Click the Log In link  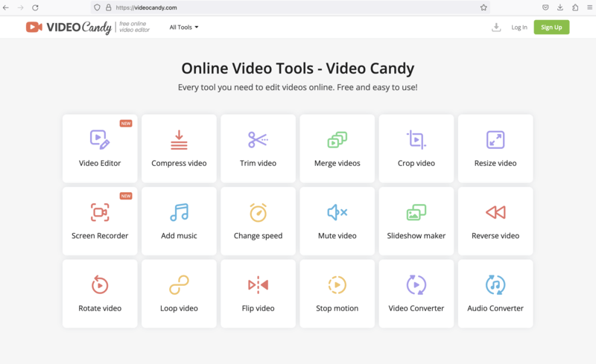[519, 28]
